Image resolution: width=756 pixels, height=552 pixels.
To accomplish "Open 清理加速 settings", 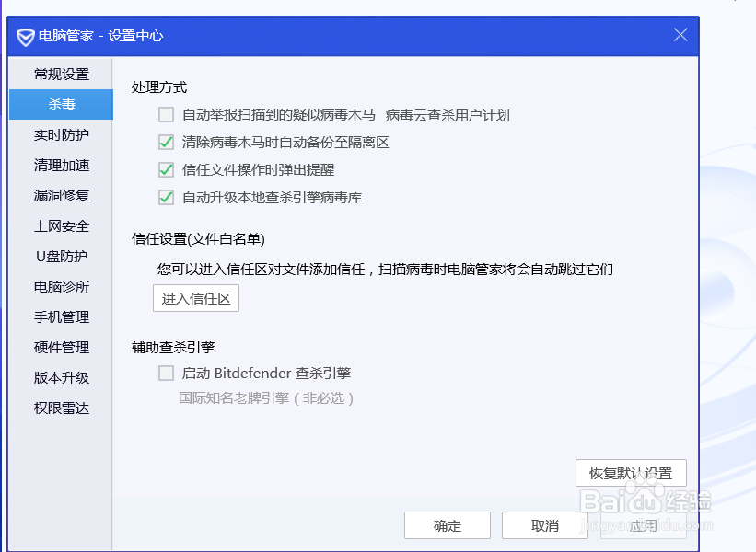I will click(x=61, y=166).
